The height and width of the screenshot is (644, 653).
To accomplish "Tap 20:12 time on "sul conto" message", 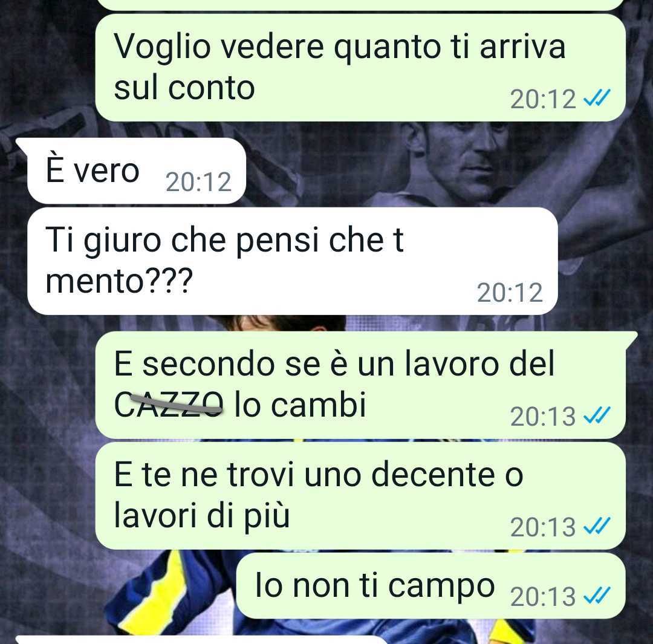I will (x=543, y=99).
